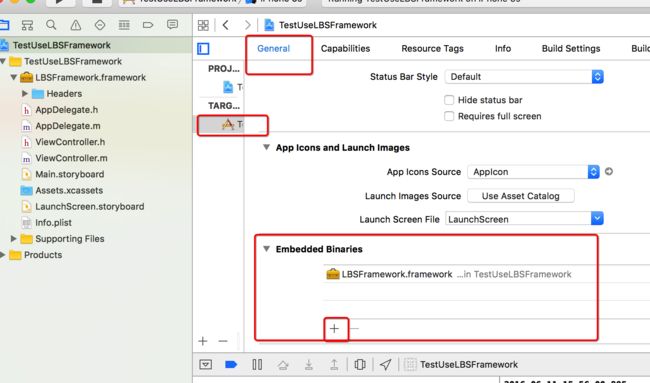Click the Use Asset Catalog button

pos(521,196)
